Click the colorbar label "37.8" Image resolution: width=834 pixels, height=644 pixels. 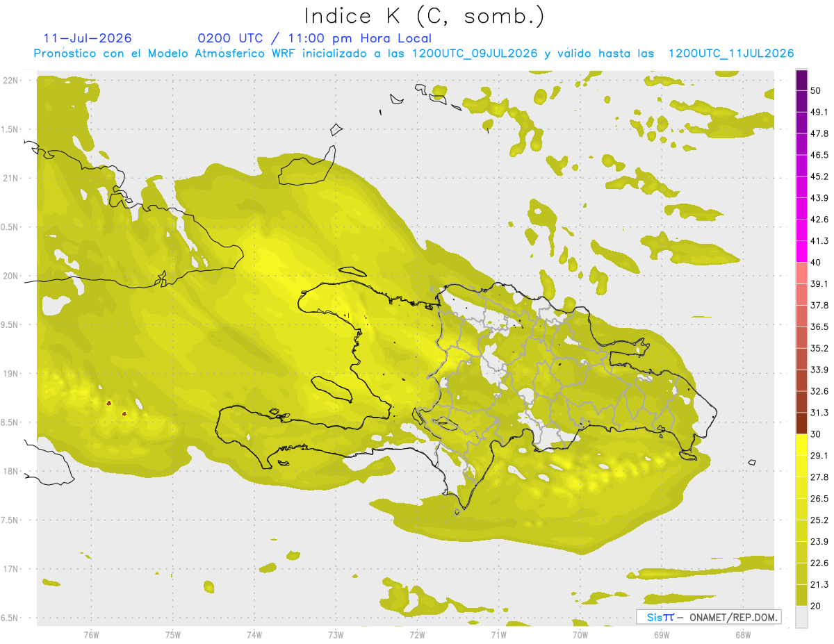click(819, 305)
